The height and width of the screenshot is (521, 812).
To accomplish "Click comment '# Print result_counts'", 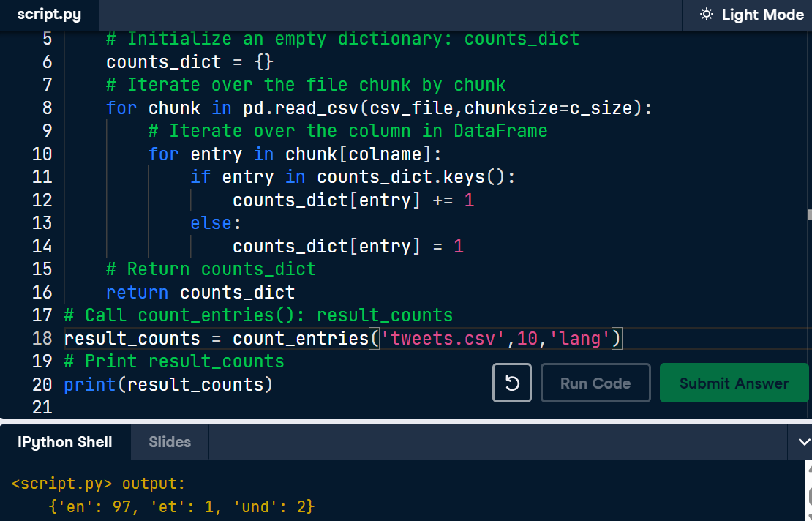I will coord(174,361).
